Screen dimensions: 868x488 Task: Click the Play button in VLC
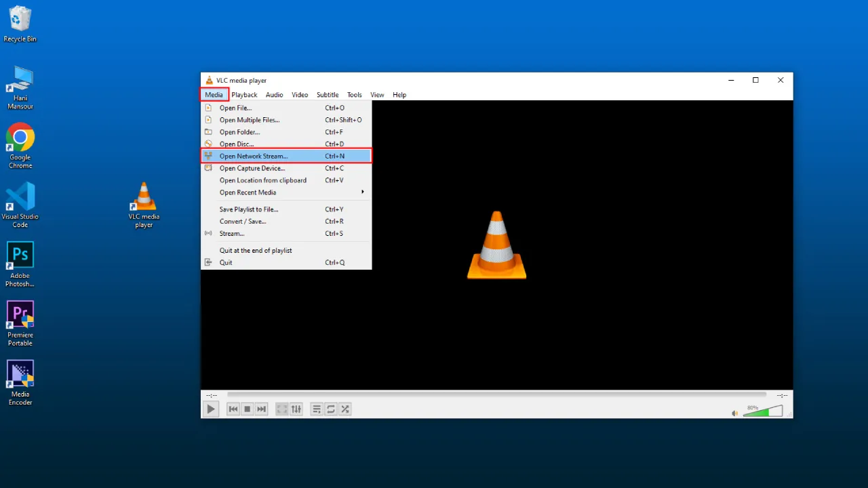211,409
